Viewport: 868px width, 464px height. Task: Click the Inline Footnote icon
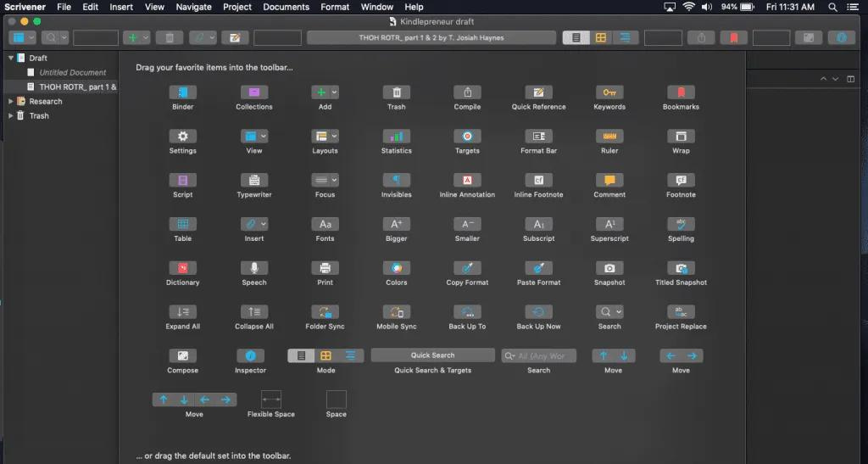(x=538, y=180)
